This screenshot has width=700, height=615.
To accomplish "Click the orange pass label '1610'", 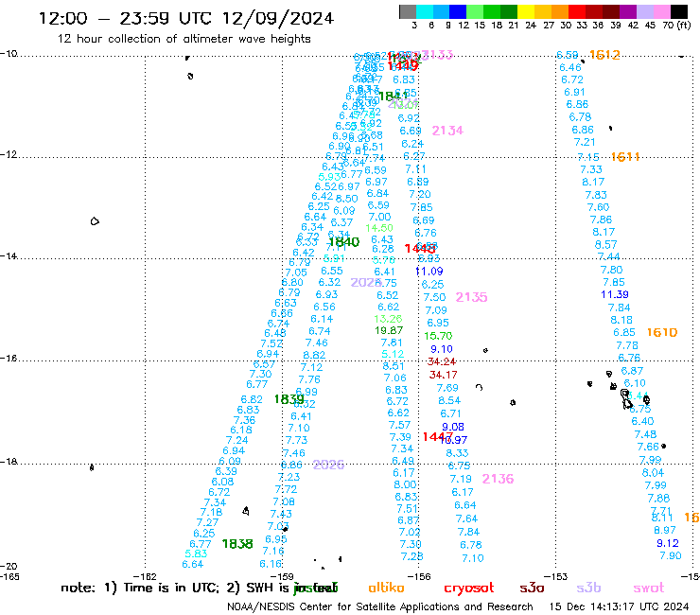I will 662,332.
